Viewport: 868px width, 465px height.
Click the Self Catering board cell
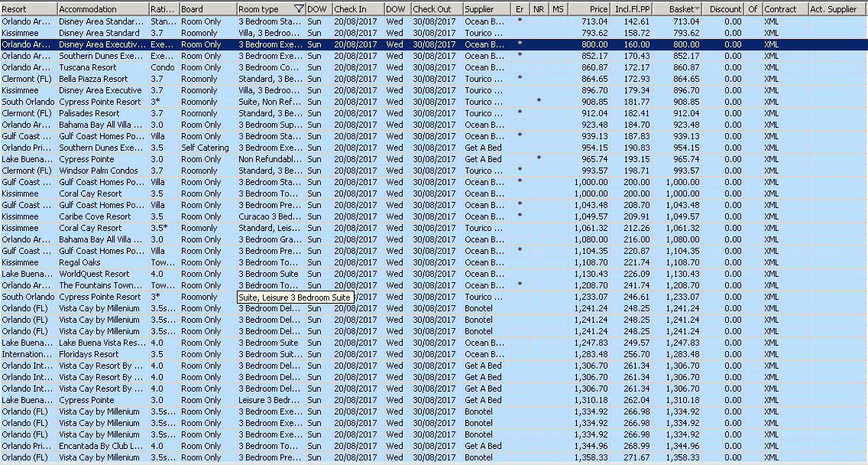208,148
